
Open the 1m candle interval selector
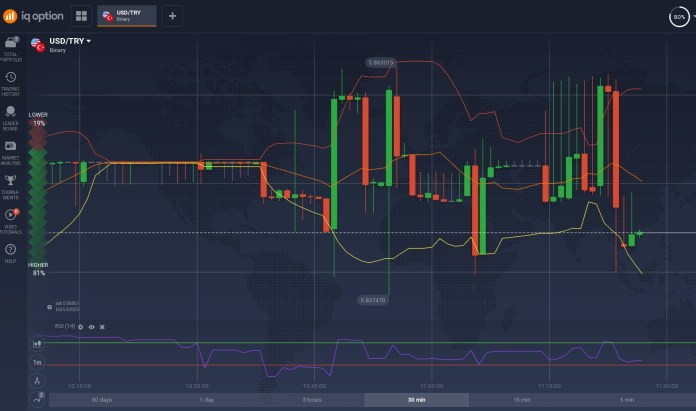(x=37, y=363)
